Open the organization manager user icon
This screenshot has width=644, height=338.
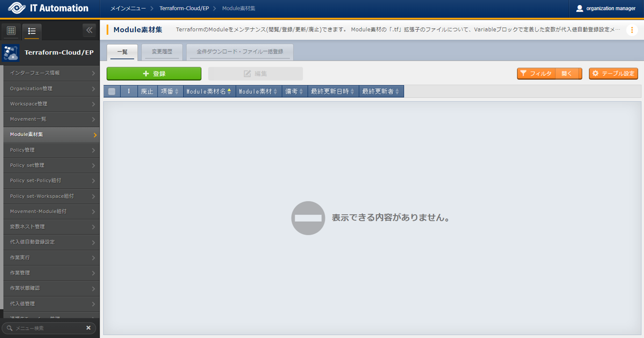[x=580, y=8]
